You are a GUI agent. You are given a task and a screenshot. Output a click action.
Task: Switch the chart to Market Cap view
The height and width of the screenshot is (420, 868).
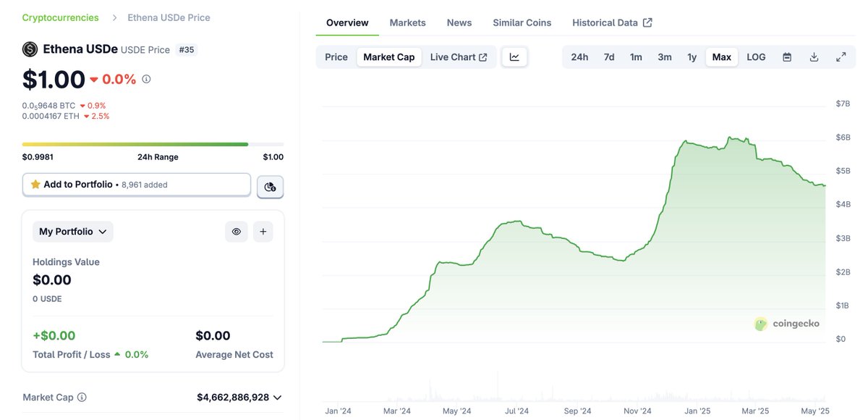[x=389, y=57]
